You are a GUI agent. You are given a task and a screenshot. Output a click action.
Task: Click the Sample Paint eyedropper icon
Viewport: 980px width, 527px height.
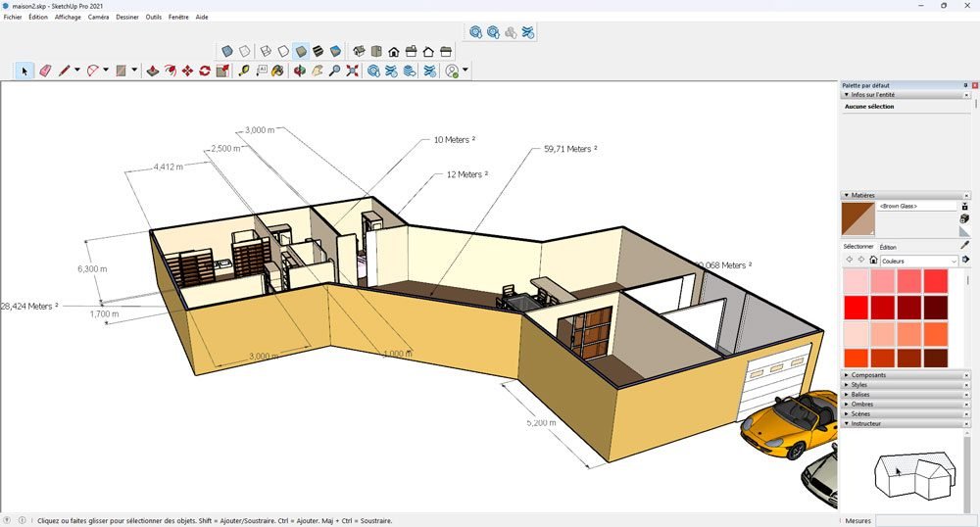[x=964, y=246]
